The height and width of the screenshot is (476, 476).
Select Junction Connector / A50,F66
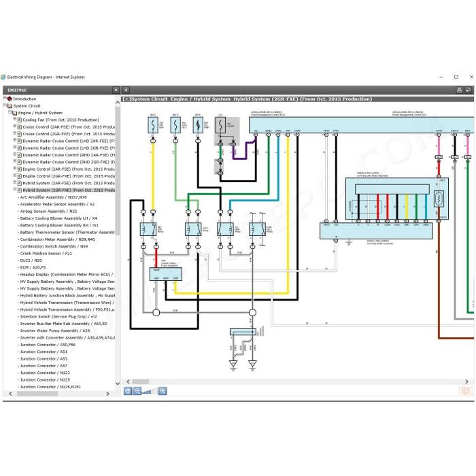(48, 345)
